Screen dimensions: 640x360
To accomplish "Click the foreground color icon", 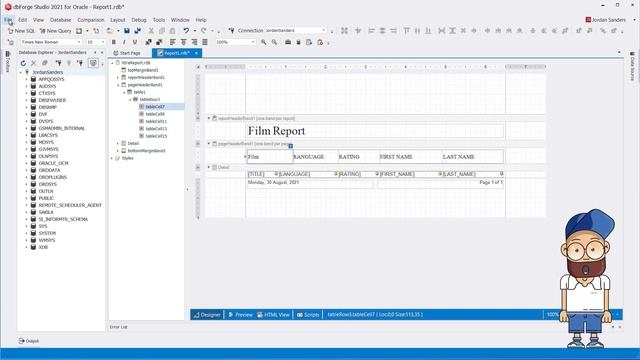I will pyautogui.click(x=149, y=42).
